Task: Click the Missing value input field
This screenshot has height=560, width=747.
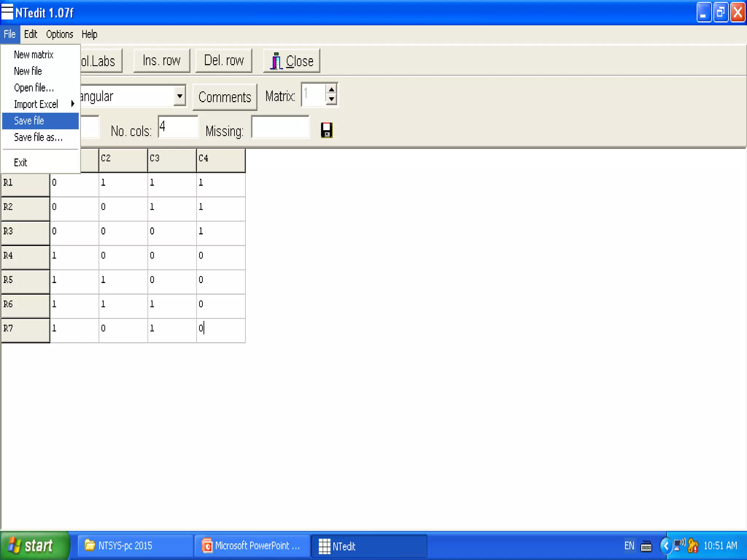Action: coord(280,127)
